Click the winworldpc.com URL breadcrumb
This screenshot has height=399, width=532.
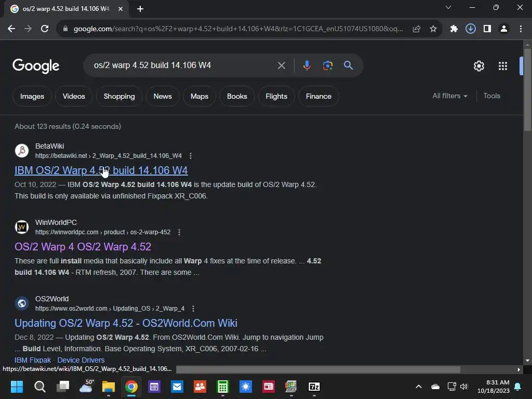pyautogui.click(x=103, y=232)
